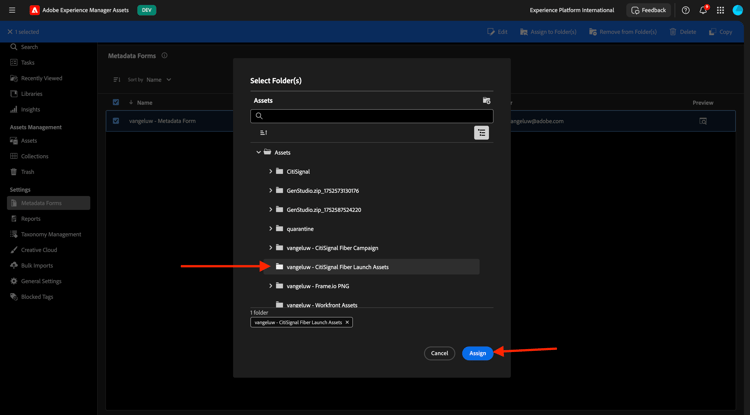The image size is (750, 415).
Task: Click the Preview column header
Action: (703, 103)
